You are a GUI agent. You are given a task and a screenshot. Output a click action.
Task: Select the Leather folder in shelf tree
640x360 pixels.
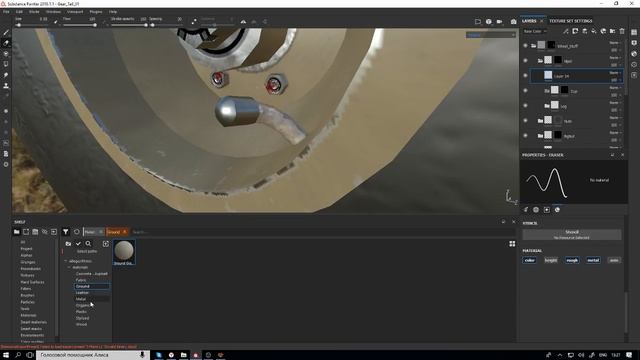(x=82, y=293)
